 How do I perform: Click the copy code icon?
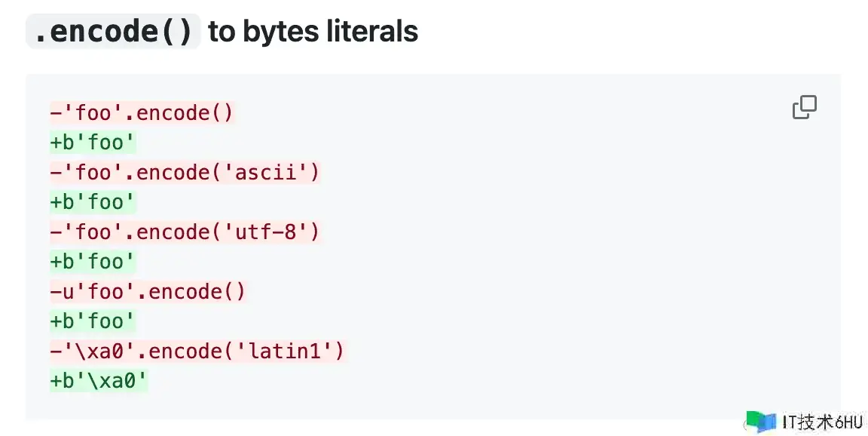pos(804,108)
